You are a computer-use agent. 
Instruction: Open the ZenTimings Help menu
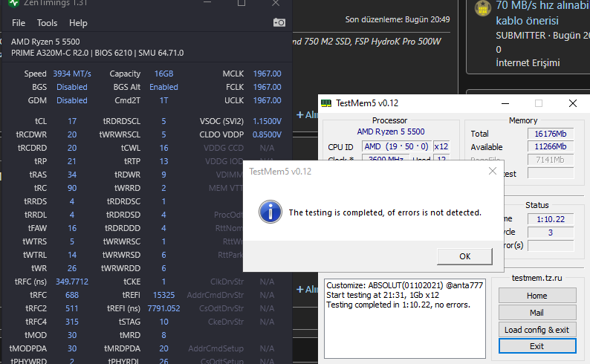[78, 23]
